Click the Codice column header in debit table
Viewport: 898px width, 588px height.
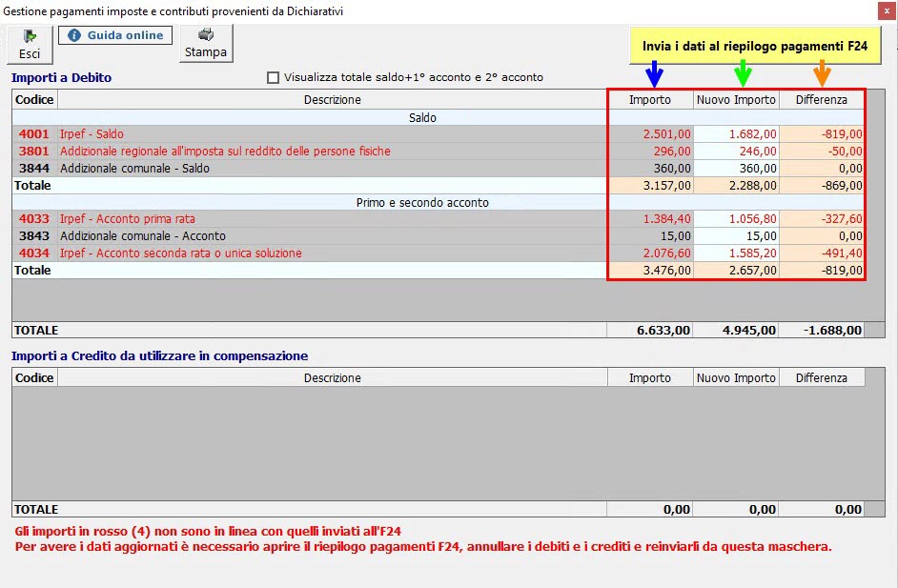pyautogui.click(x=34, y=100)
